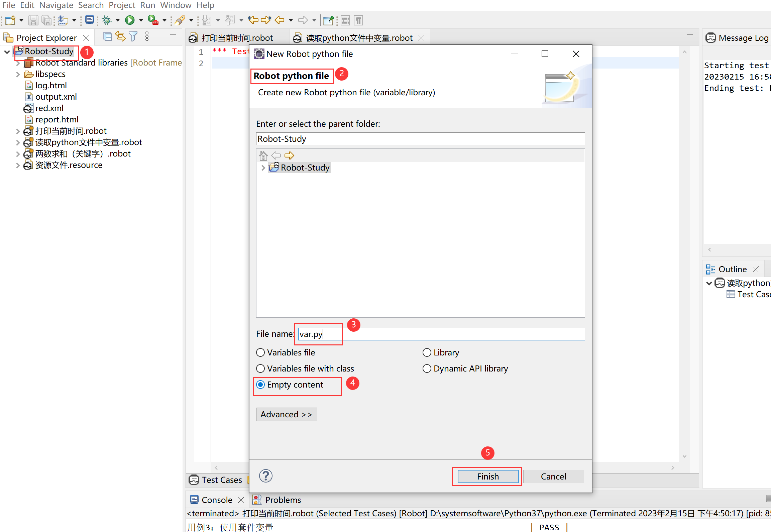Click the parent folder text field

(420, 139)
